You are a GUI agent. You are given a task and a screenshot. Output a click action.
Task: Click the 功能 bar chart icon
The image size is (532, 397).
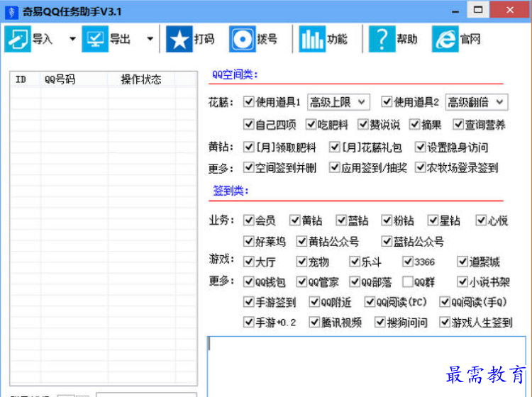tap(312, 39)
